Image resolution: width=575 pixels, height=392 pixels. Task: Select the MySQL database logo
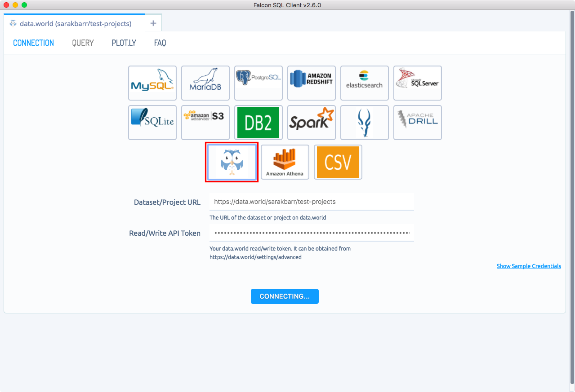152,83
